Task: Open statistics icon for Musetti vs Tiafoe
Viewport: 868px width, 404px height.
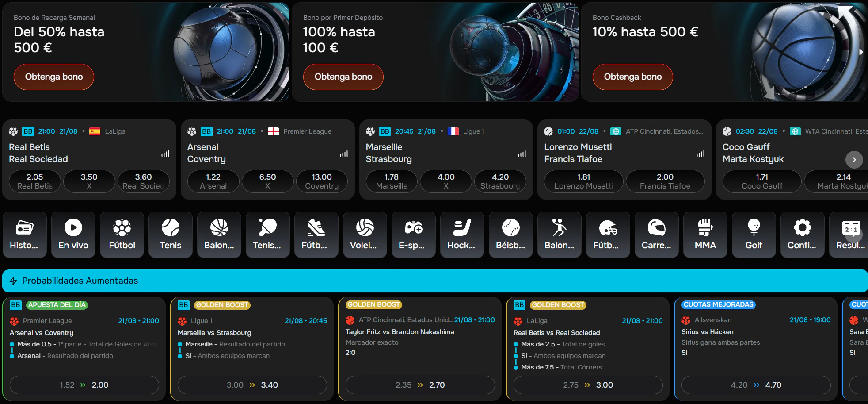Action: pos(700,154)
